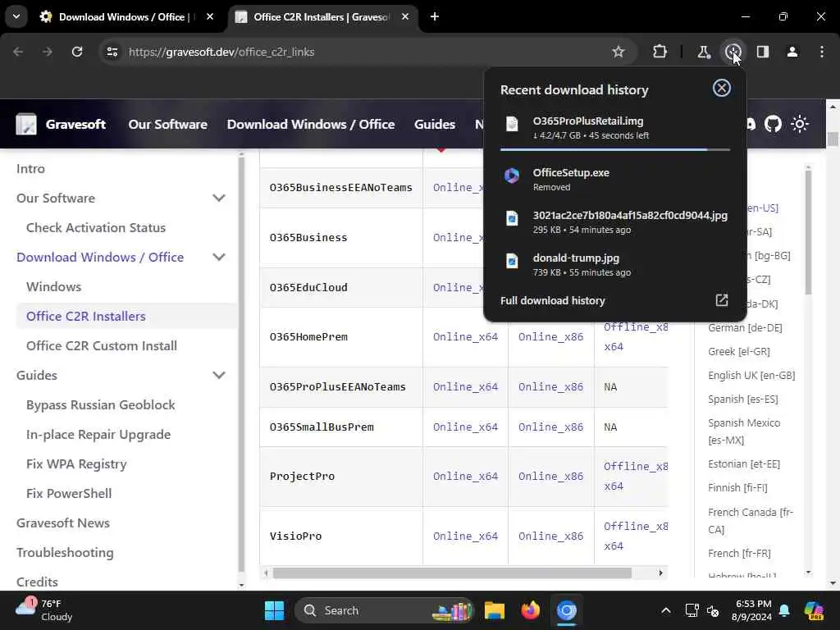The image size is (840, 630).
Task: Click Full download history
Action: (552, 300)
